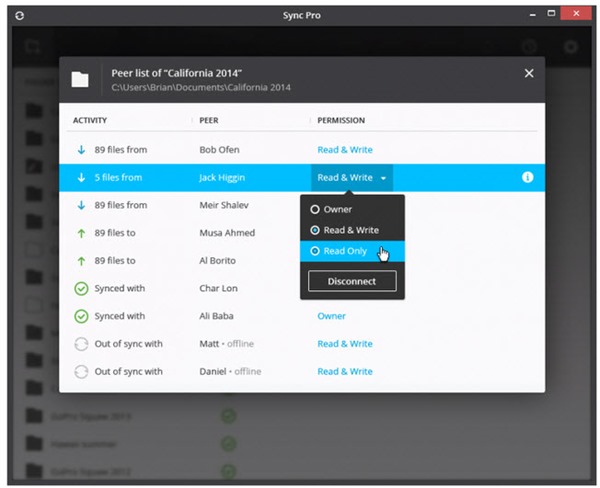Click the folder path C:\Users\Brian\Documents text

(201, 87)
